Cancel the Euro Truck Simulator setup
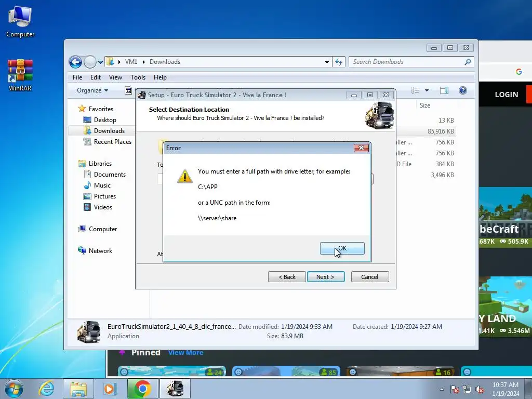This screenshot has width=532, height=399. 370,277
